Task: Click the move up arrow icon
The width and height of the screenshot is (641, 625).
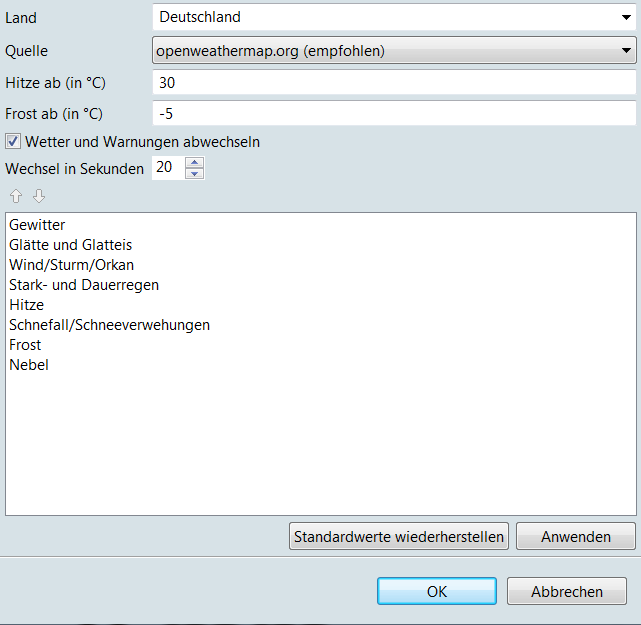Action: 16,196
